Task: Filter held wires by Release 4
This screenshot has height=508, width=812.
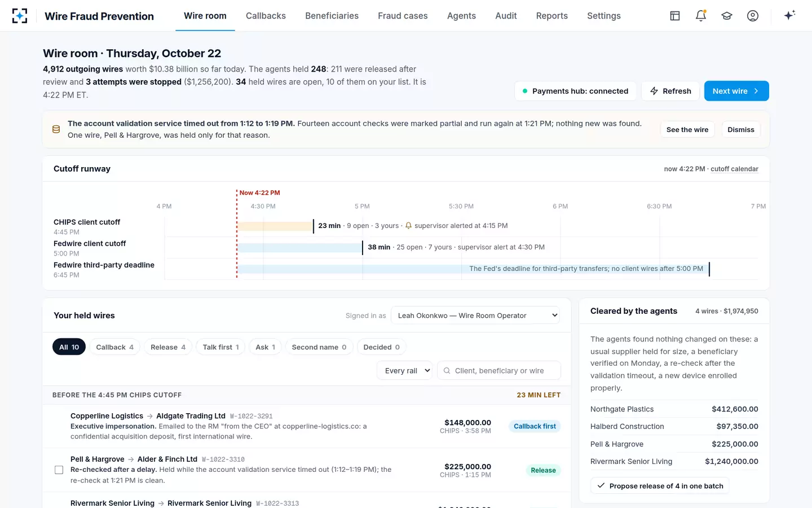Action: tap(168, 347)
